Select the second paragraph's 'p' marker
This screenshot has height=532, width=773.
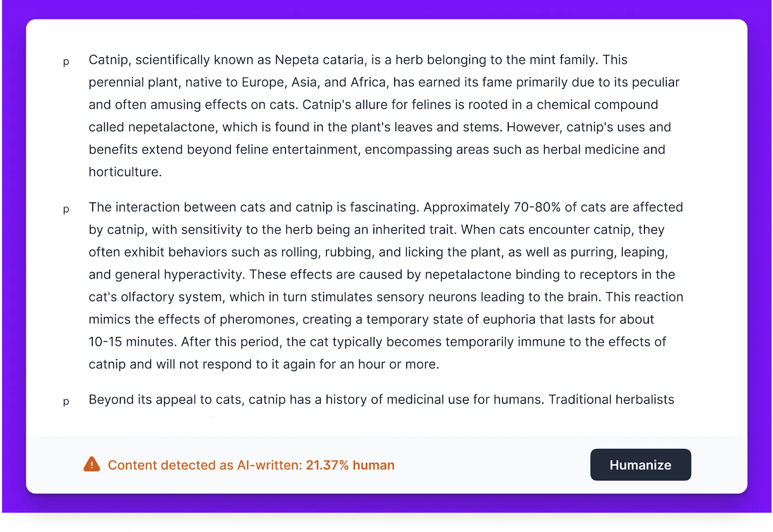pos(66,209)
